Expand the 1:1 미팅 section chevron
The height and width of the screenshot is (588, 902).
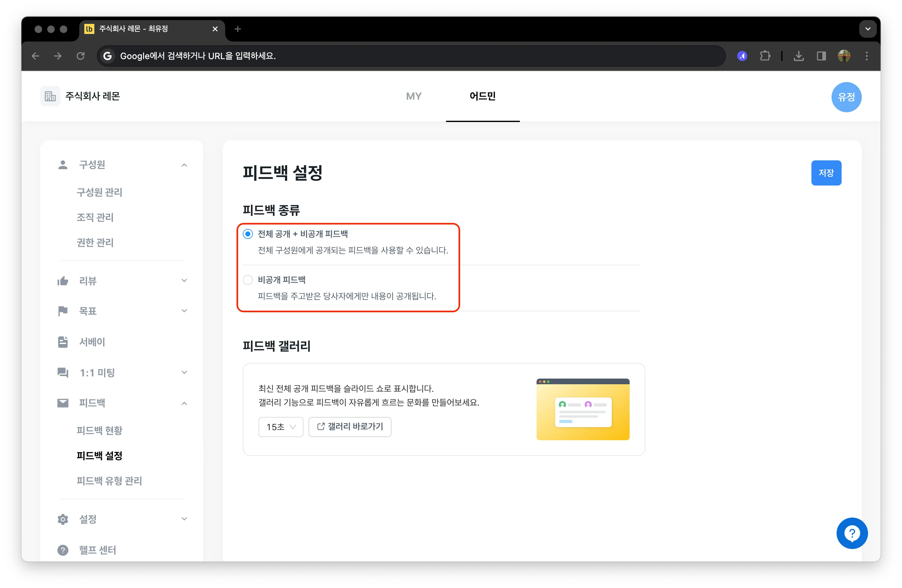(184, 372)
